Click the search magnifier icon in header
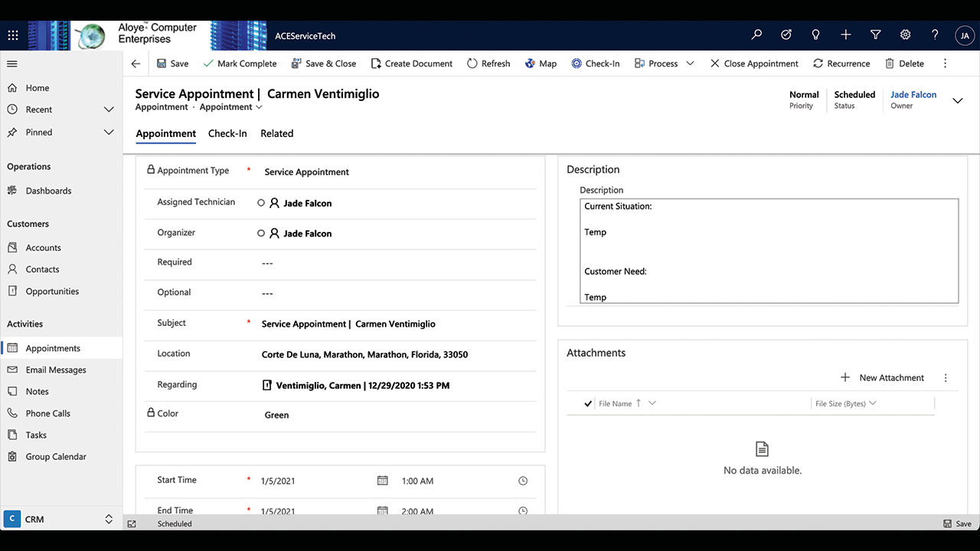The image size is (980, 551). click(756, 35)
